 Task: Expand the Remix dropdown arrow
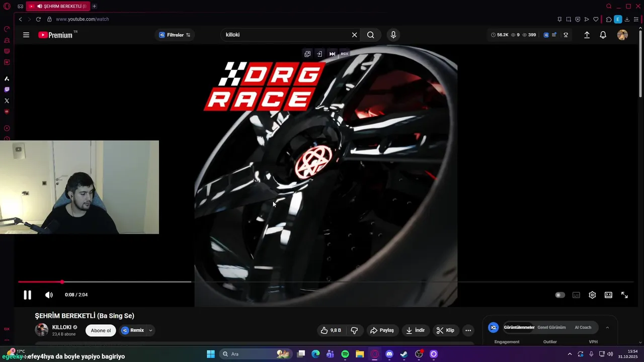[150, 330]
